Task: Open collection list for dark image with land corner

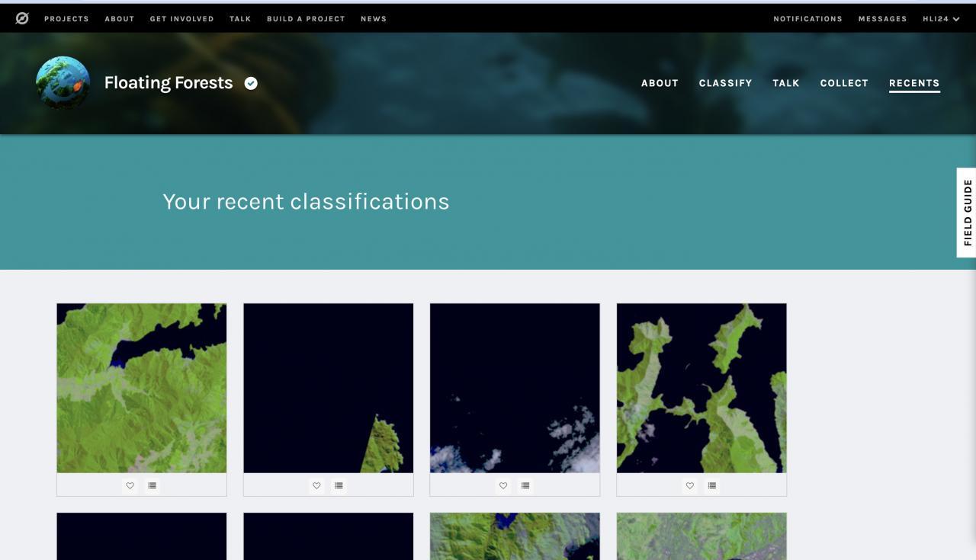Action: (339, 485)
